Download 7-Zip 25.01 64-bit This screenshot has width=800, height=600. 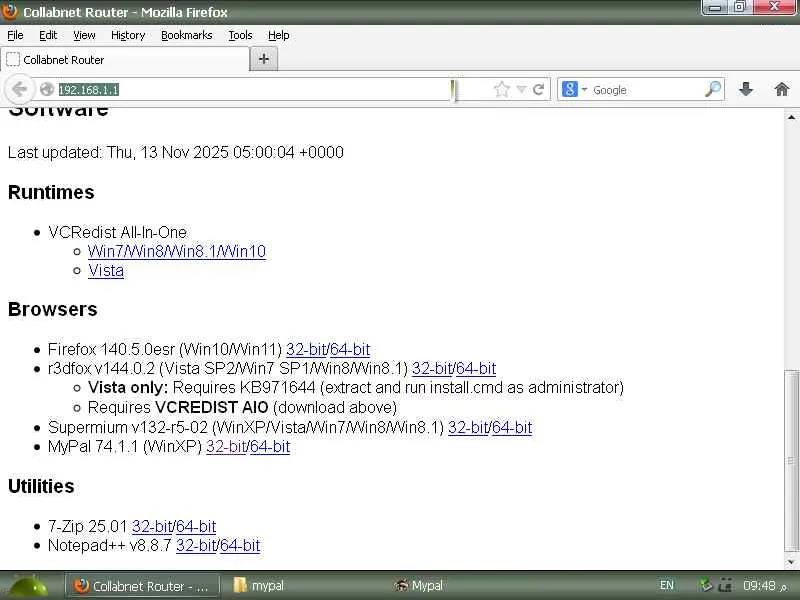[x=196, y=526]
